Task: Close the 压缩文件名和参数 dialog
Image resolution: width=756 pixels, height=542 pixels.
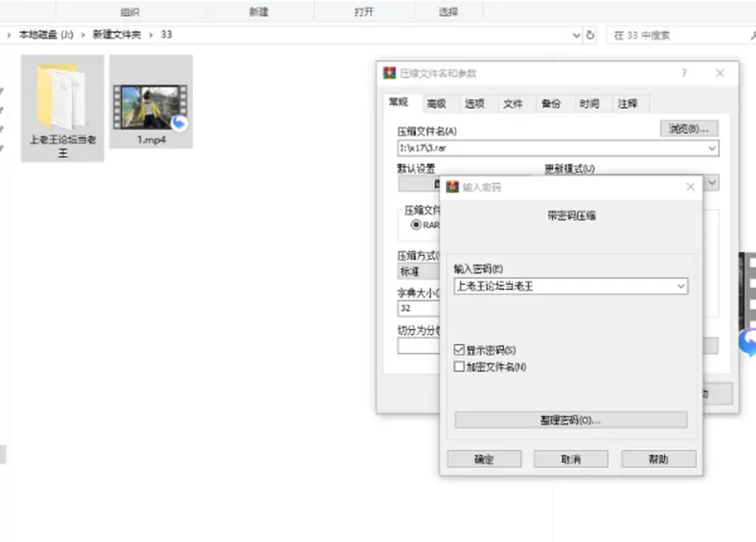Action: (x=720, y=72)
